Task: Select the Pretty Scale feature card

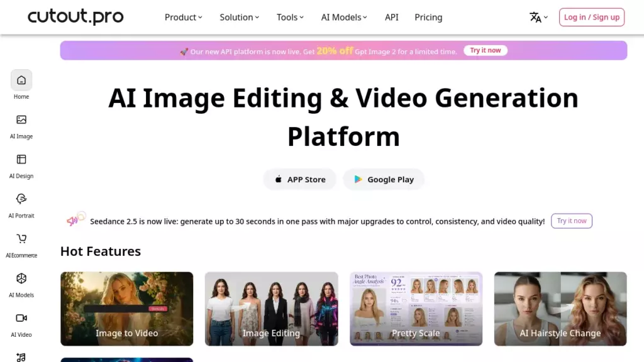Action: (416, 309)
